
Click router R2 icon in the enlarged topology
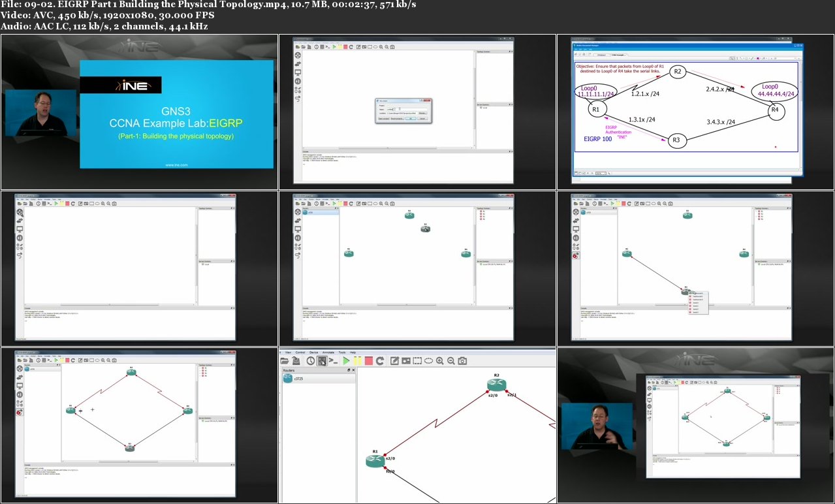[x=496, y=385]
